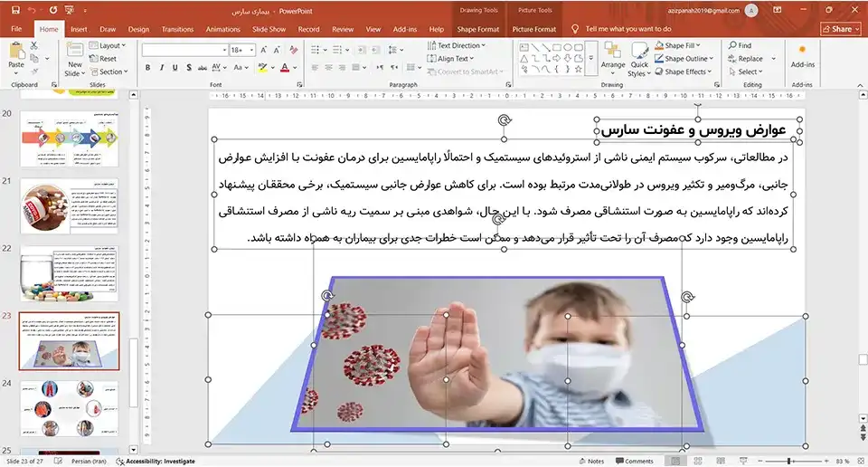
Task: Collapse the ribbon with the chevron
Action: [x=860, y=85]
